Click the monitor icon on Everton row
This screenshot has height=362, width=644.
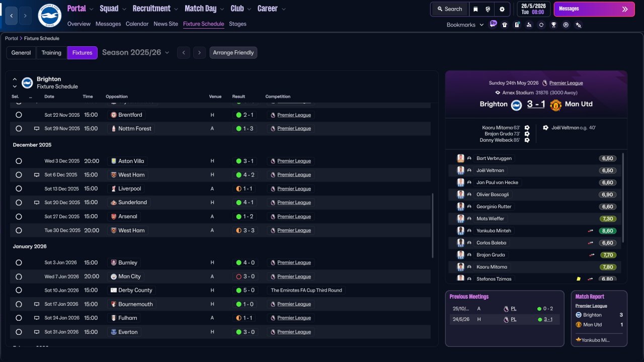36,332
